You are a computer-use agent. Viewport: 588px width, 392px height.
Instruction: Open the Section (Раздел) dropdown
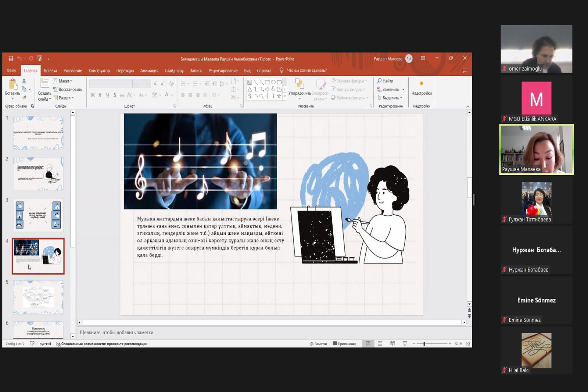(64, 98)
